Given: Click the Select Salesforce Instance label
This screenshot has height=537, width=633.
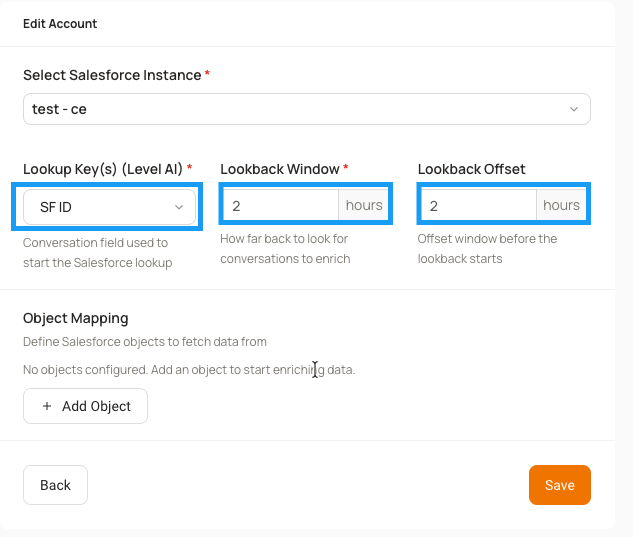Looking at the screenshot, I should point(112,75).
